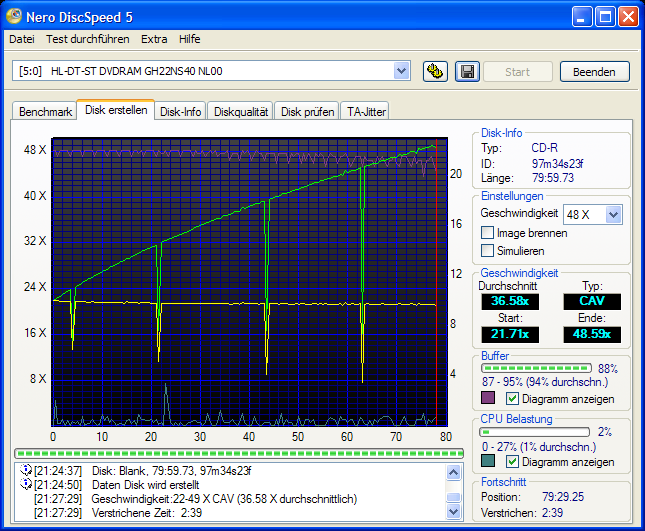The image size is (645, 531).
Task: Open the options gear icon
Action: point(434,71)
